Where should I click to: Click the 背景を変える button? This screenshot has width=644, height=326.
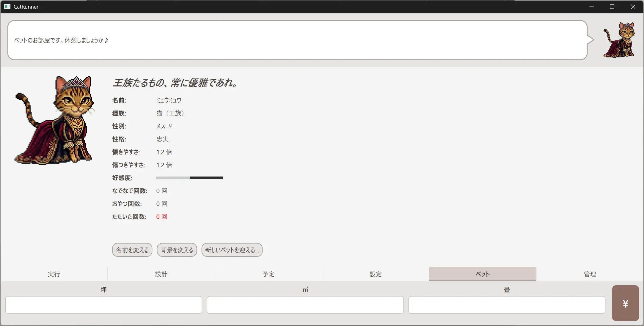pyautogui.click(x=177, y=250)
